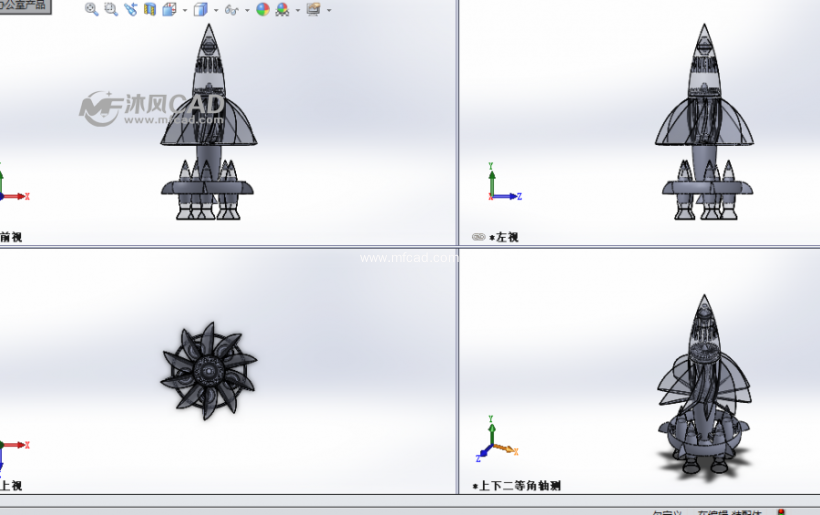Open the View Settings dropdown arrow
820x515 pixels.
click(x=329, y=10)
